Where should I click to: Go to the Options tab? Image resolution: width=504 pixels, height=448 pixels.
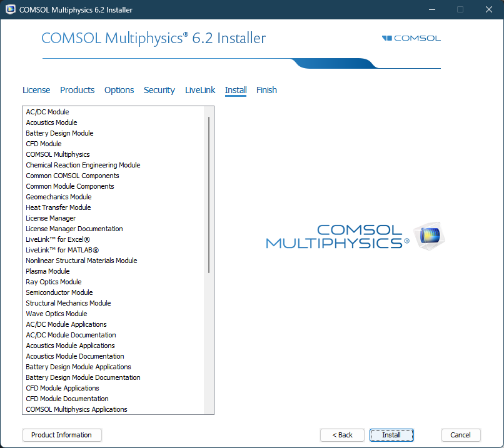click(x=119, y=90)
